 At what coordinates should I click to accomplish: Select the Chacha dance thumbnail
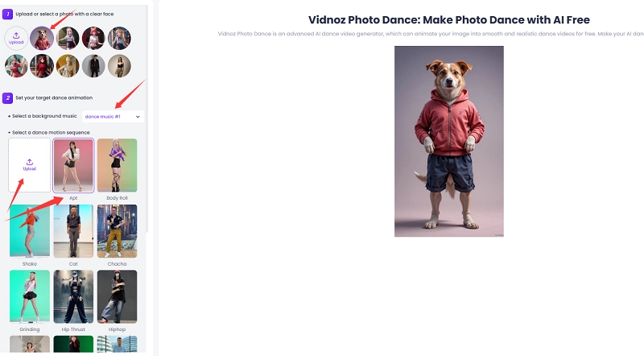[117, 231]
